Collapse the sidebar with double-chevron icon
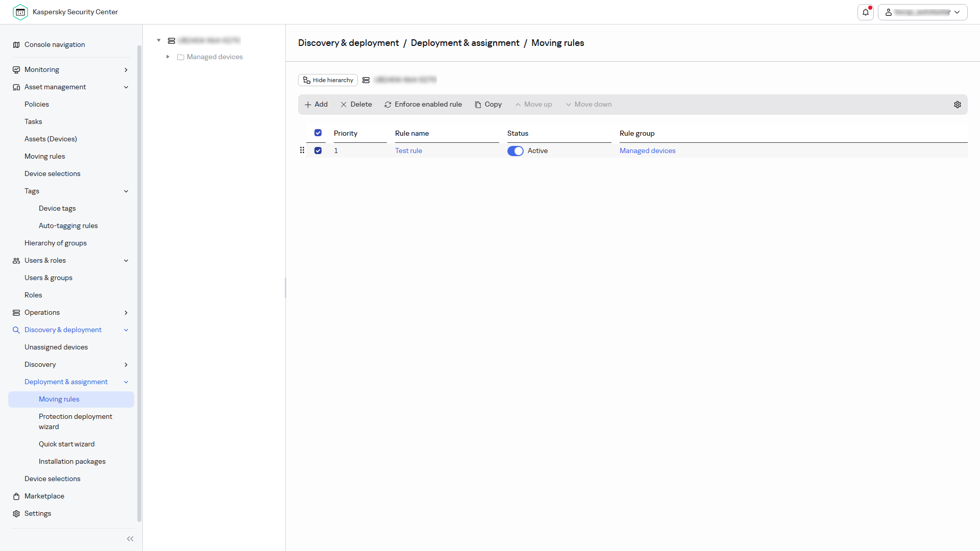 [130, 539]
